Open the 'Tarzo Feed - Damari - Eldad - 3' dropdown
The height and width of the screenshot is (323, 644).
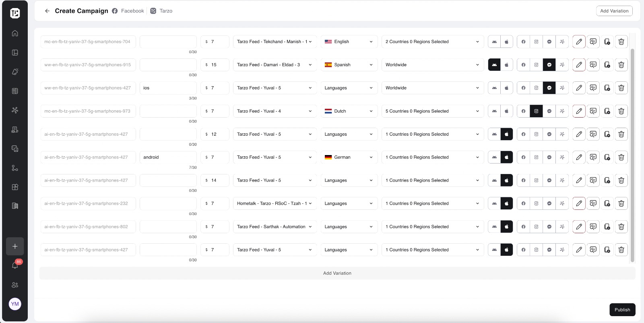[274, 65]
